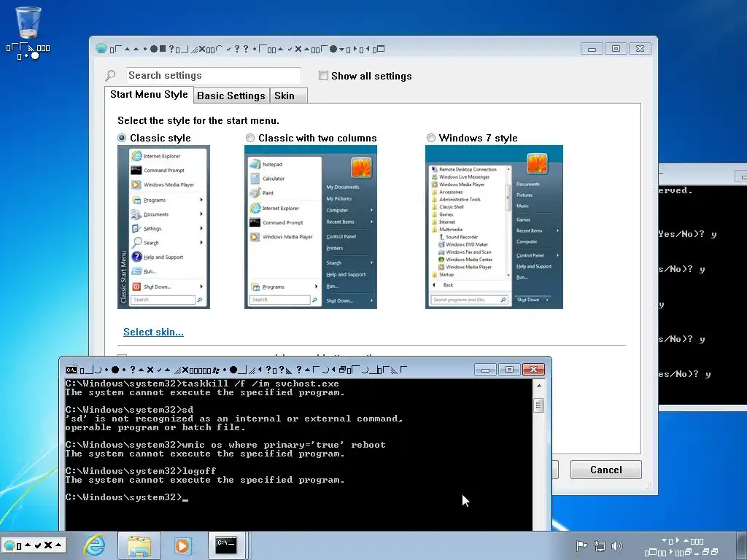Open the Recycle Bin desktop icon
The height and width of the screenshot is (560, 747).
click(x=28, y=32)
